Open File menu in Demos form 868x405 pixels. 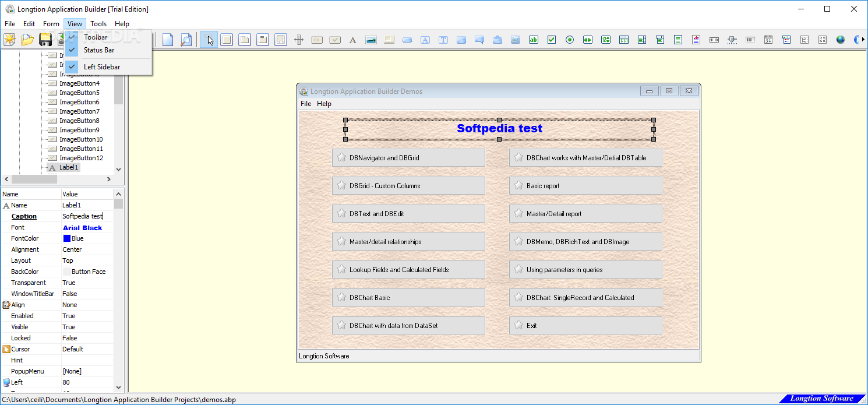306,104
